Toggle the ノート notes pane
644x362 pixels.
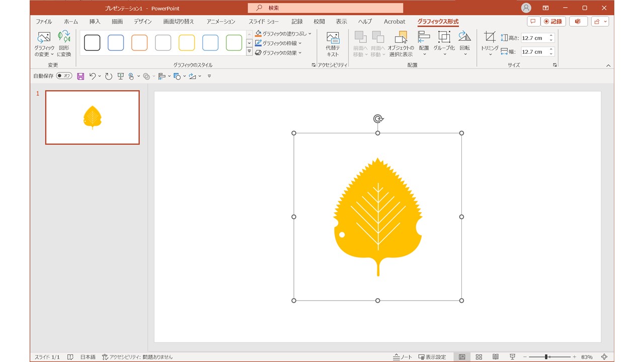tap(403, 357)
